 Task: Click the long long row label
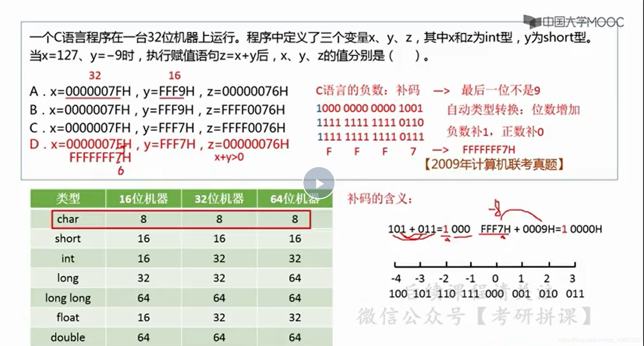(68, 298)
